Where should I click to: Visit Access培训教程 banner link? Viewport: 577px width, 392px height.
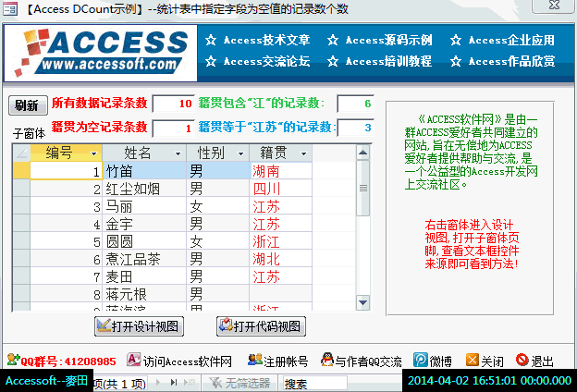[x=389, y=61]
